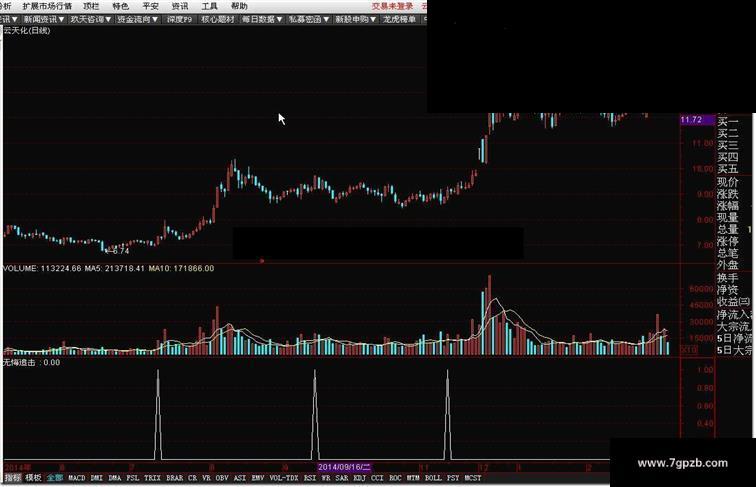Click the 2014/09/16 date marker
This screenshot has height=487, width=756.
click(x=345, y=467)
